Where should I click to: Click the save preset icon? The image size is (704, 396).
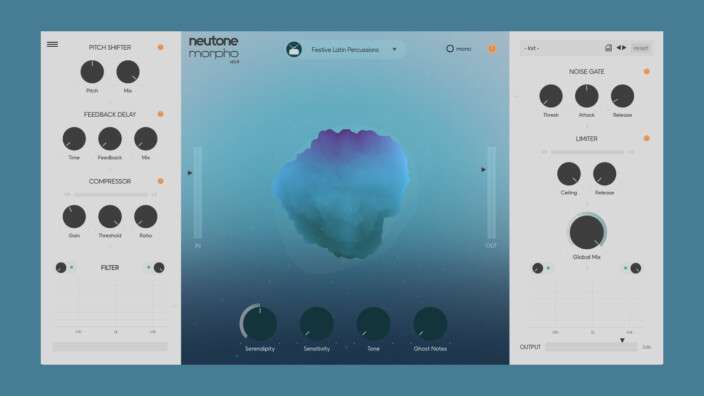coord(608,48)
